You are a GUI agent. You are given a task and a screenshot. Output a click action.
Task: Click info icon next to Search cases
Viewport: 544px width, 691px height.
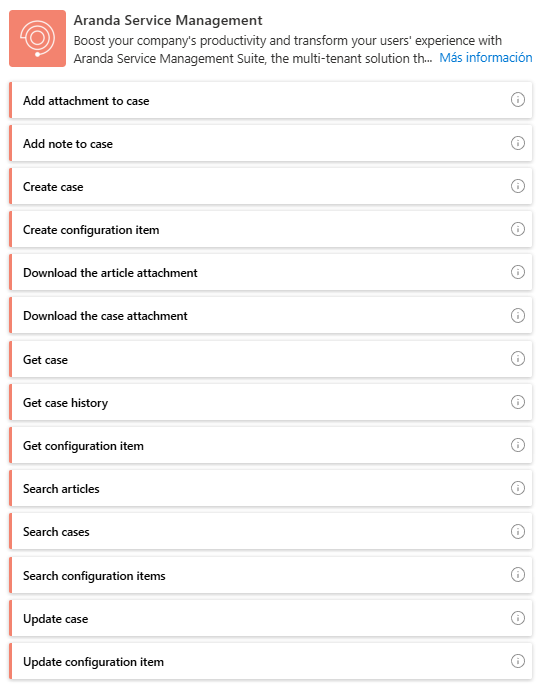tap(518, 531)
